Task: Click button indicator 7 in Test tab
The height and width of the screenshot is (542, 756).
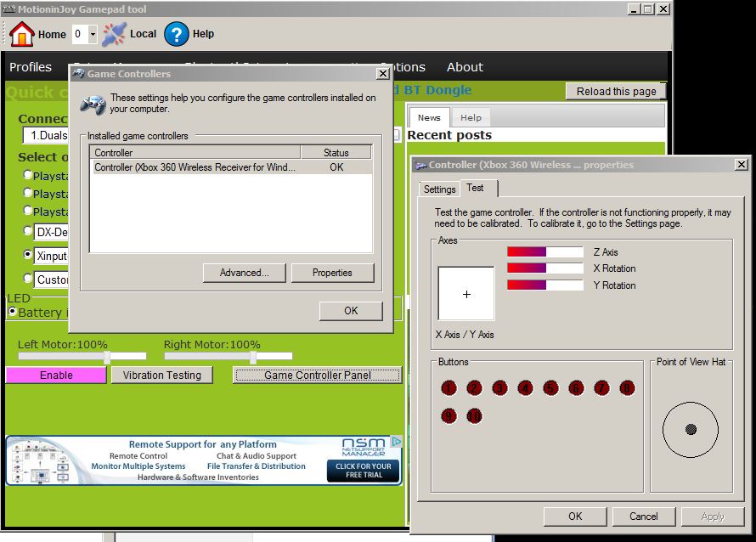Action: click(x=601, y=388)
